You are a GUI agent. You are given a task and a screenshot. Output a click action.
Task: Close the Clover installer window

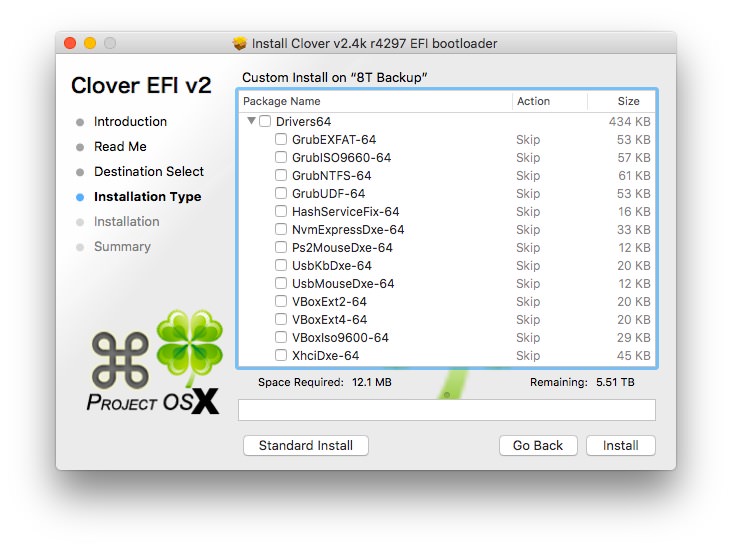pos(70,43)
